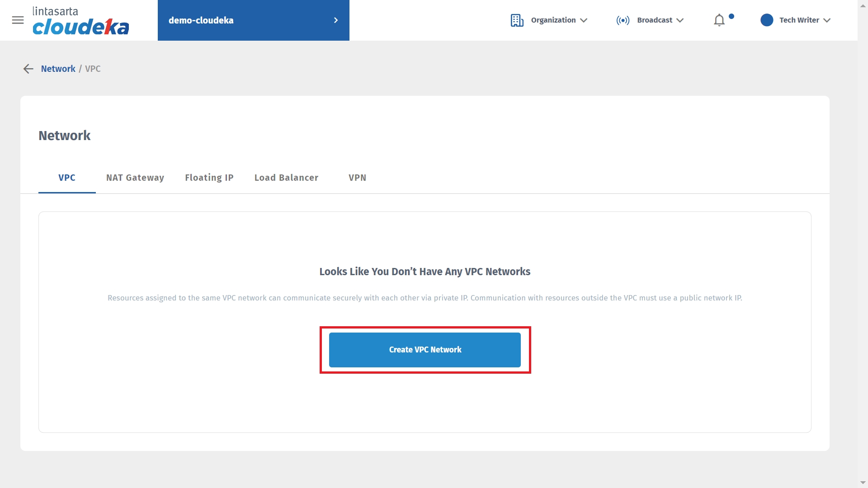This screenshot has width=868, height=488.
Task: Open the hamburger menu icon
Action: (x=18, y=20)
